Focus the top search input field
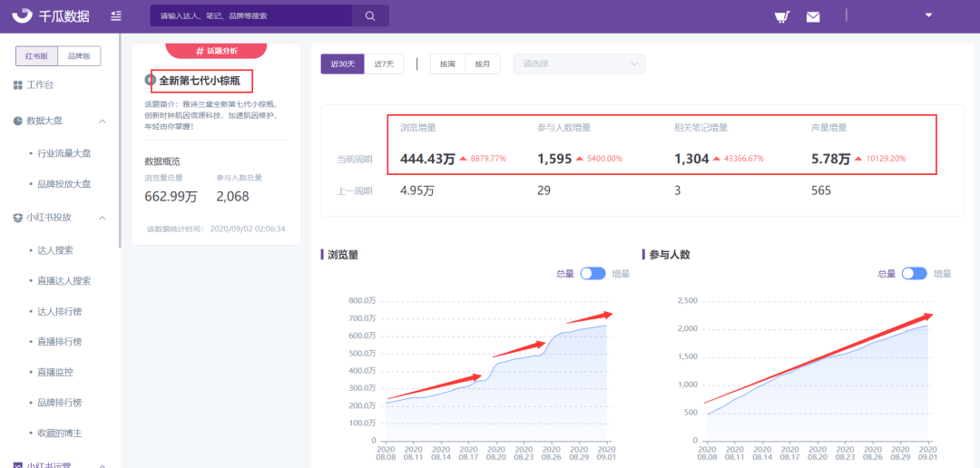The image size is (980, 468). (251, 15)
